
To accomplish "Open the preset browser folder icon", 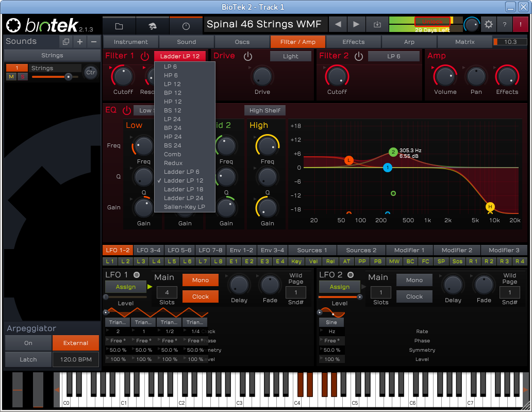I will tap(119, 26).
